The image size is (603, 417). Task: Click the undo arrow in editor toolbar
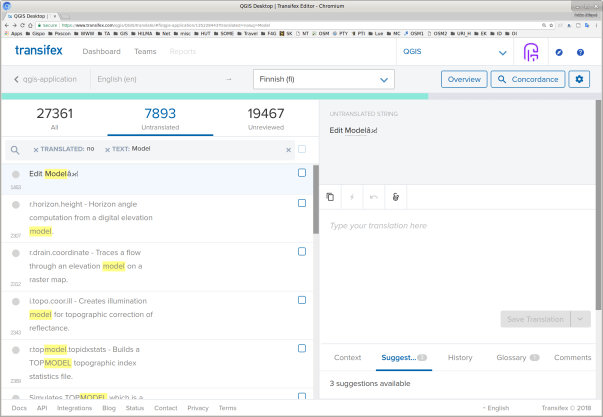pos(374,197)
